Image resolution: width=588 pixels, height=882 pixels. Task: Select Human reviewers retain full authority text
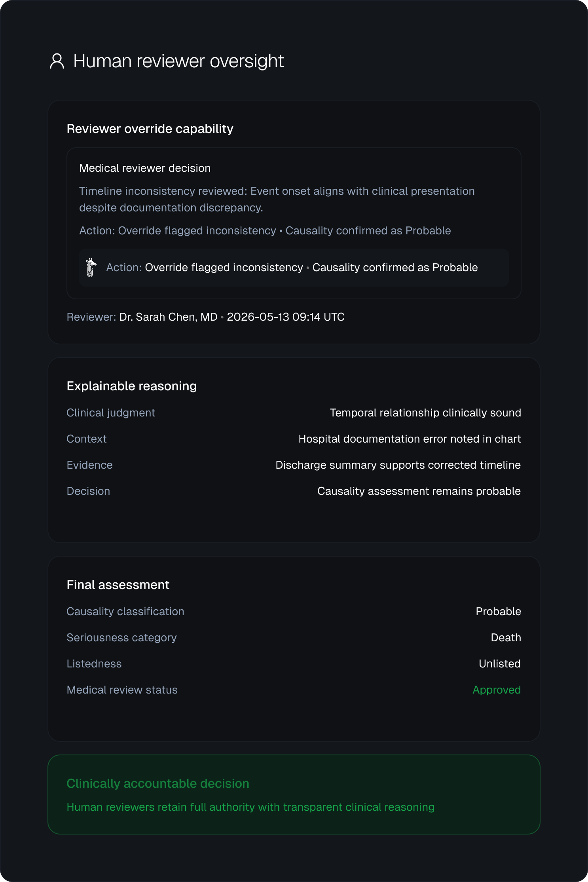point(250,807)
